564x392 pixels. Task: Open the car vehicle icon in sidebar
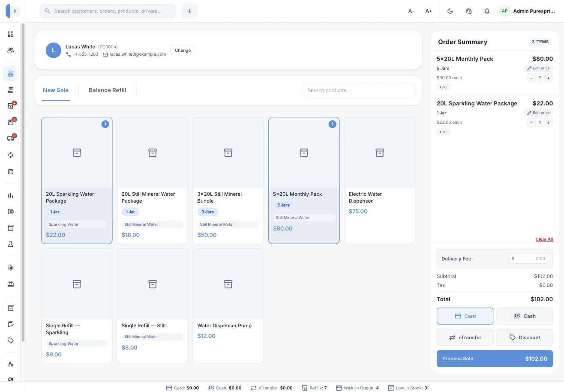[10, 171]
